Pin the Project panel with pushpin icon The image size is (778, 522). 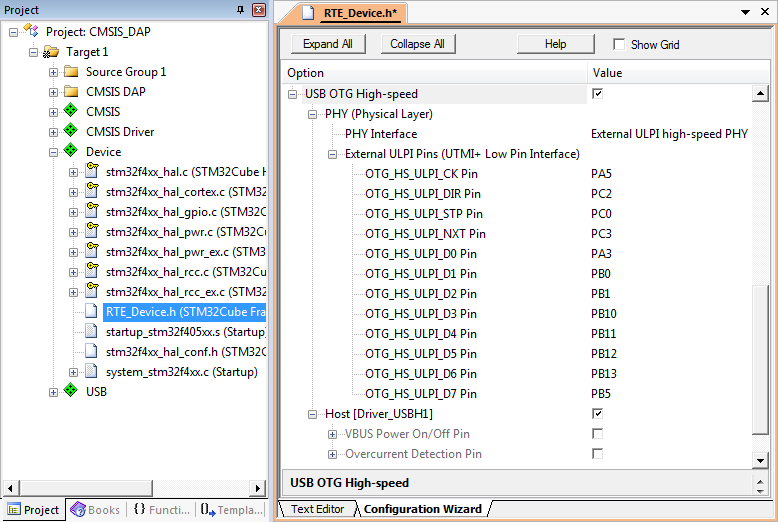click(241, 10)
